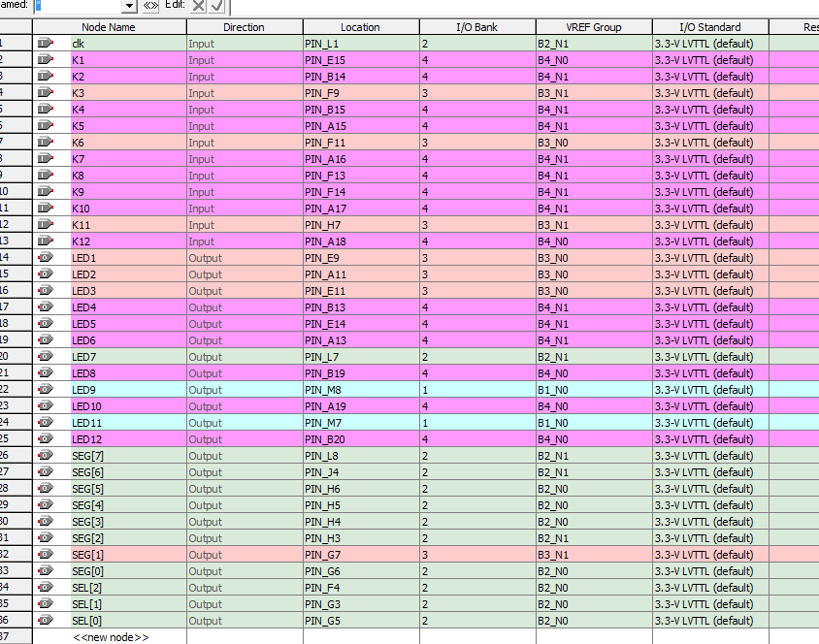The height and width of the screenshot is (644, 819).
Task: Select Direction cell in K8 row
Action: 245,176
